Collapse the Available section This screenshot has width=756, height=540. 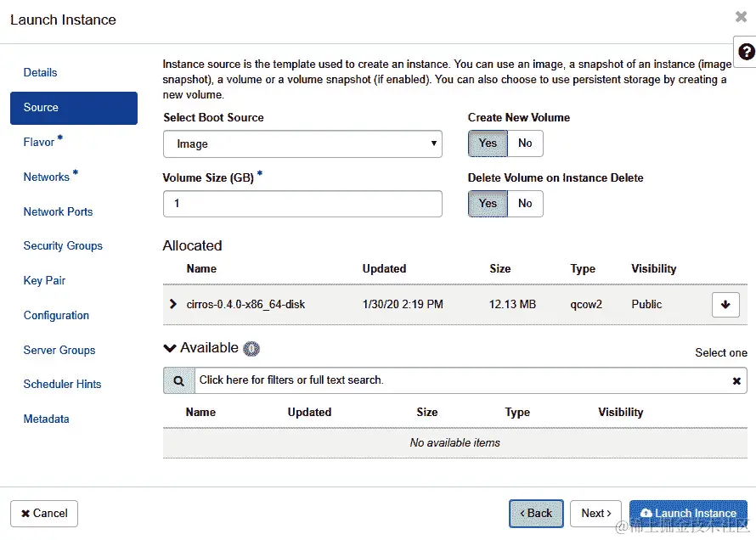[x=170, y=348]
